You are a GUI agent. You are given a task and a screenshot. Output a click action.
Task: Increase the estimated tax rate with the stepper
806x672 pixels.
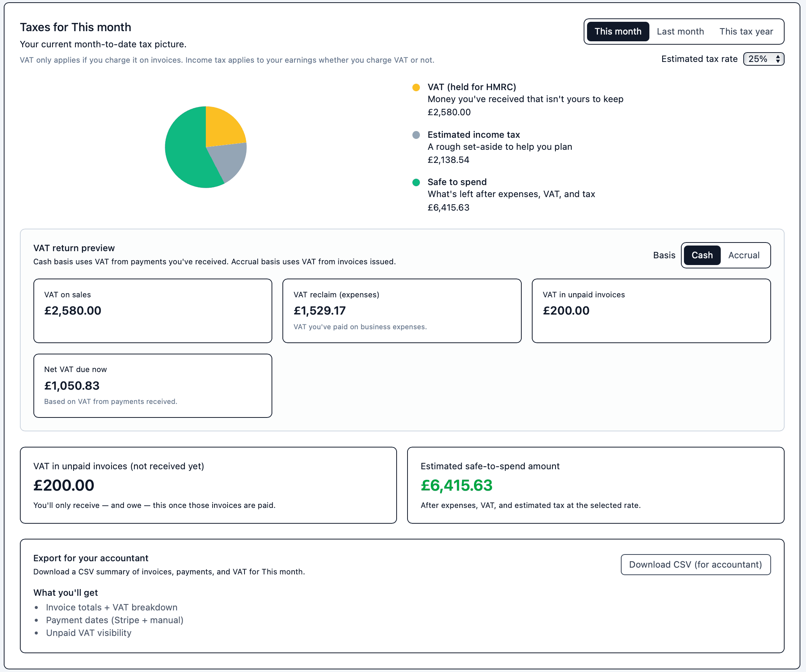coord(778,56)
